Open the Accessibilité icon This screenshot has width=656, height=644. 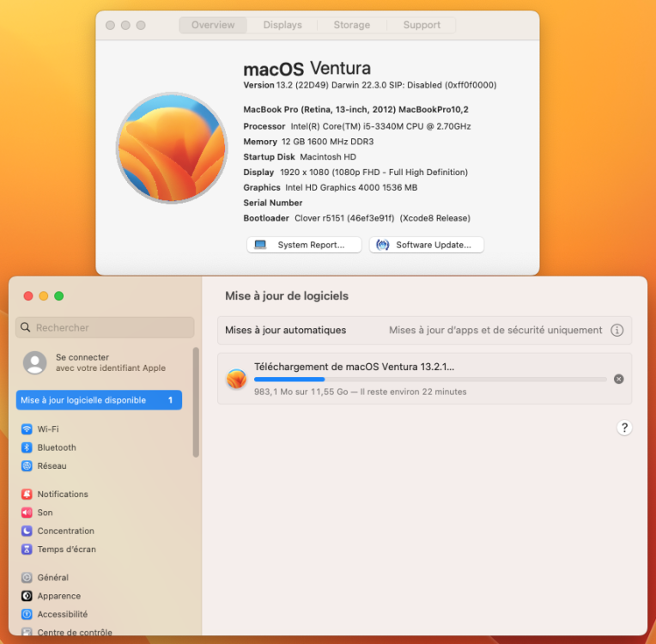click(x=27, y=614)
